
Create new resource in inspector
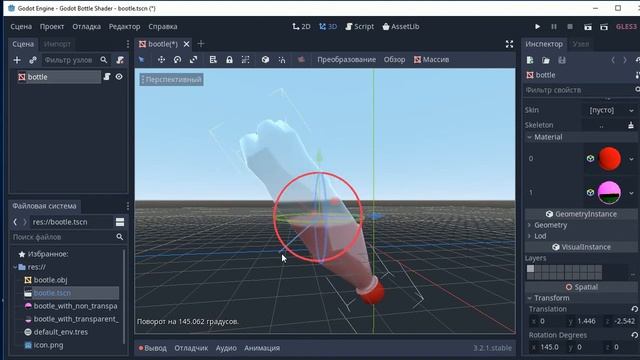point(530,60)
